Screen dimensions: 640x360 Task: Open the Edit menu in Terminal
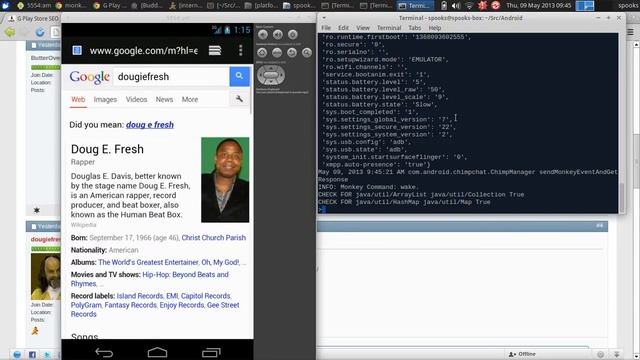coord(343,28)
